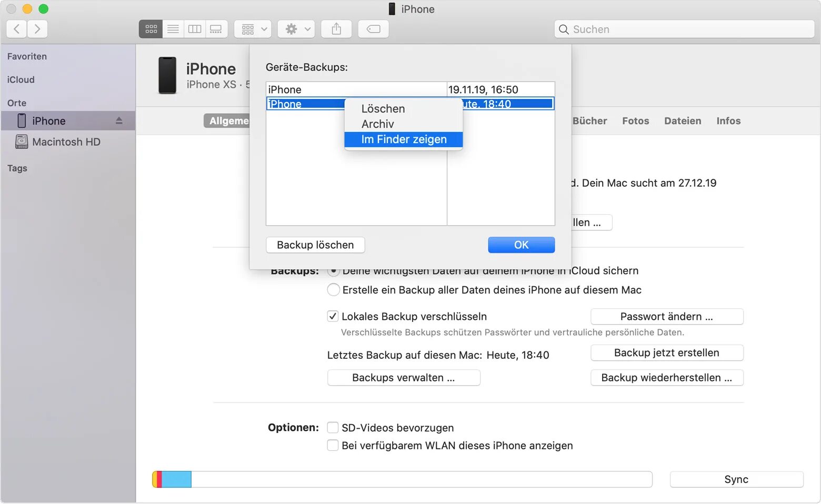The height and width of the screenshot is (504, 821).
Task: Open Backups verwalten
Action: (x=404, y=378)
